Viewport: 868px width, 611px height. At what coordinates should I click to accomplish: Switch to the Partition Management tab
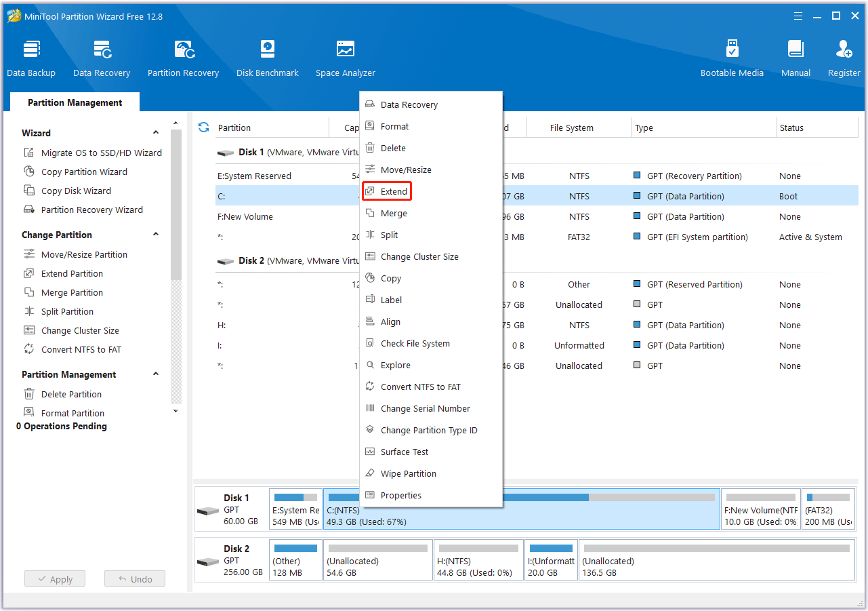(x=75, y=102)
